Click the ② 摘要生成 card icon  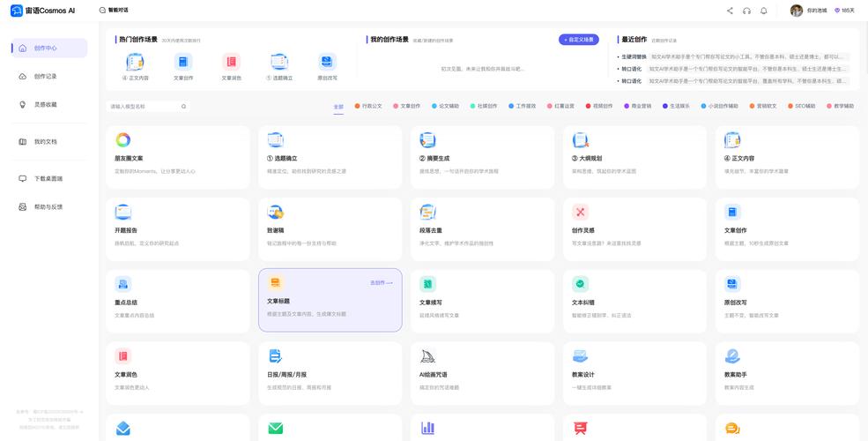pos(427,140)
